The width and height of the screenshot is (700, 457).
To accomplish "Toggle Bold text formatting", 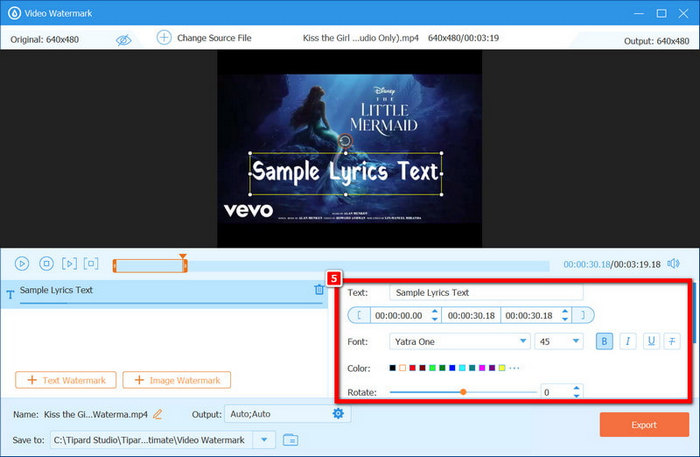I will tap(604, 341).
